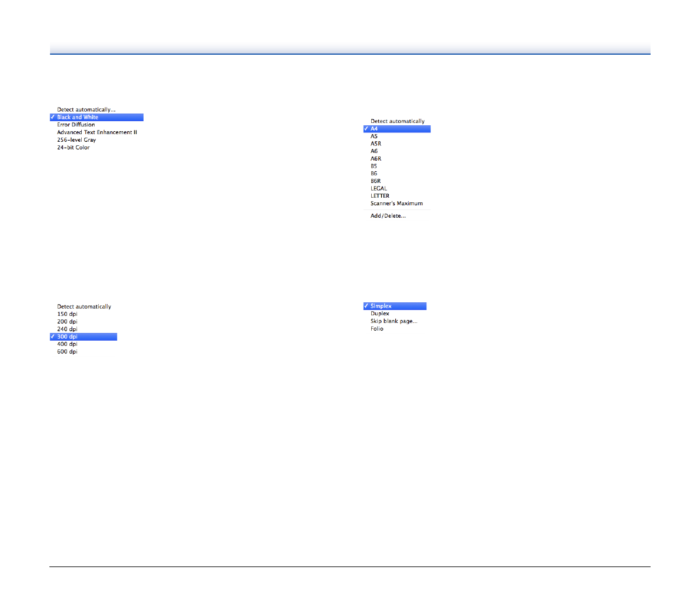
Task: Select A4 page size
Action: (x=374, y=129)
